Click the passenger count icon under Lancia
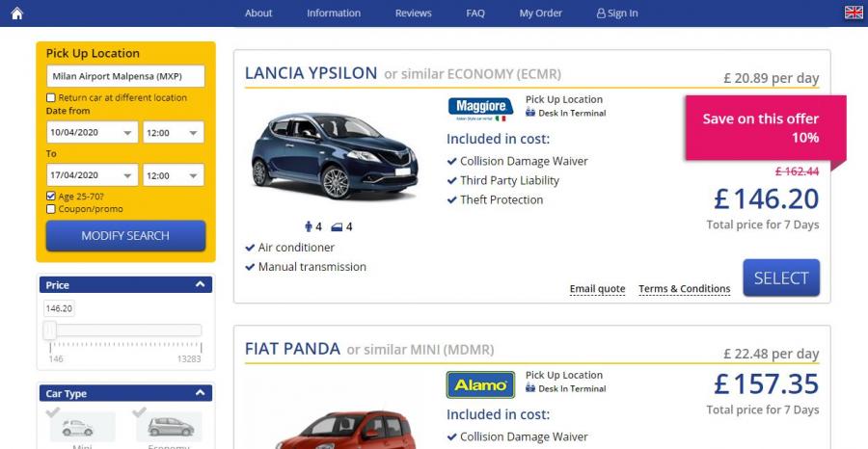The width and height of the screenshot is (868, 449). 309,226
